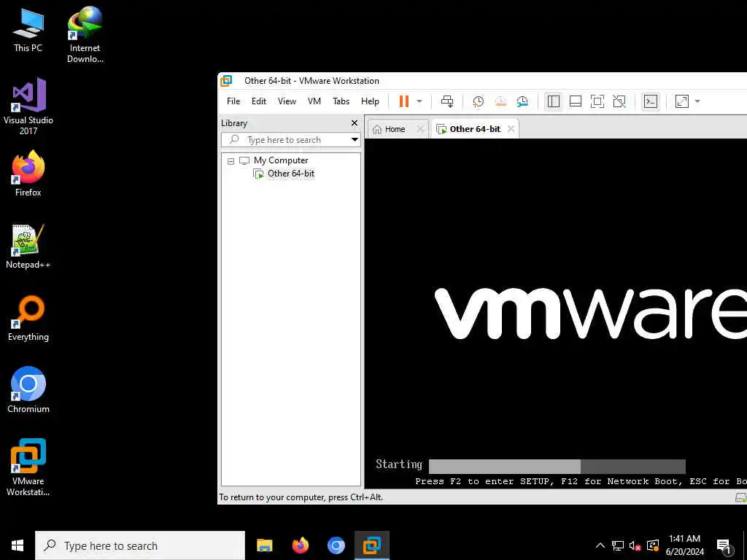Open Firefox from the taskbar
The height and width of the screenshot is (560, 747).
300,545
